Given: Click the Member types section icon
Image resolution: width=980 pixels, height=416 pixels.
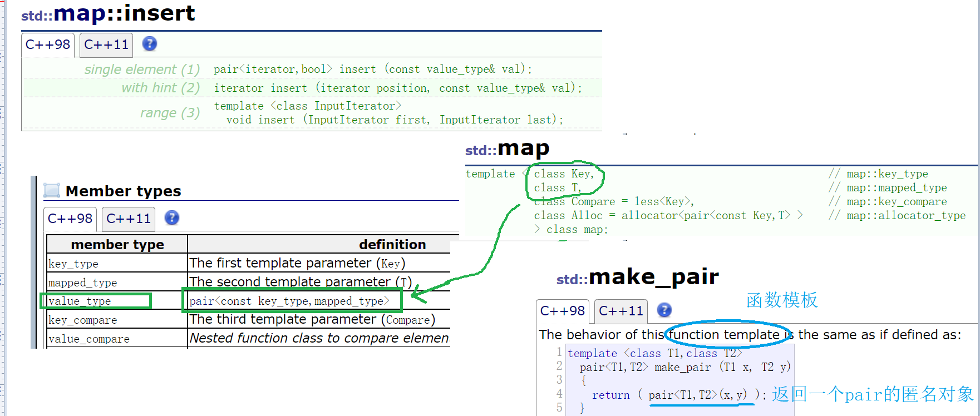Looking at the screenshot, I should coord(52,191).
